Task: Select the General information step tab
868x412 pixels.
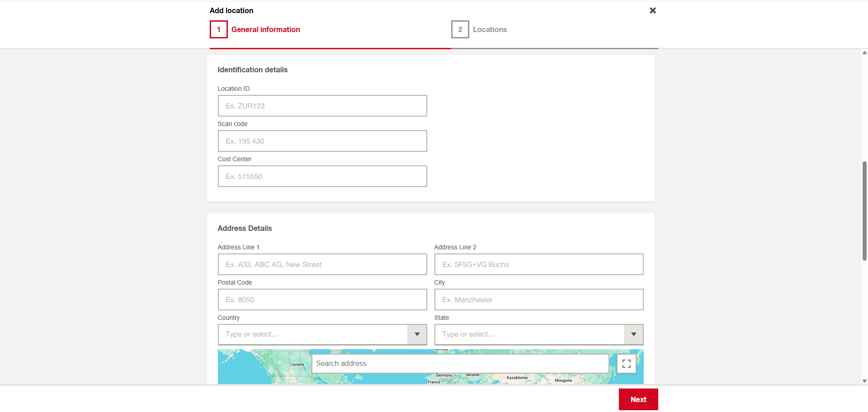Action: tap(265, 30)
